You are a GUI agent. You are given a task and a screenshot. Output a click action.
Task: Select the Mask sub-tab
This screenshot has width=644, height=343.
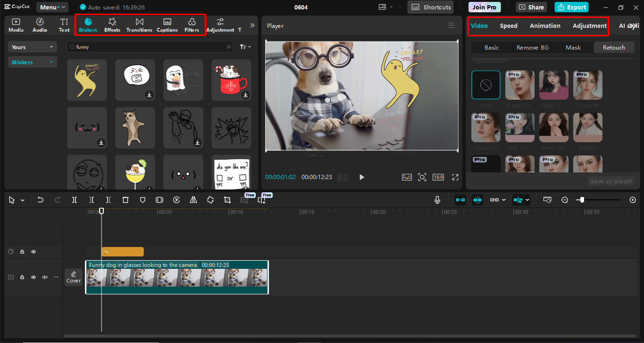click(x=573, y=47)
